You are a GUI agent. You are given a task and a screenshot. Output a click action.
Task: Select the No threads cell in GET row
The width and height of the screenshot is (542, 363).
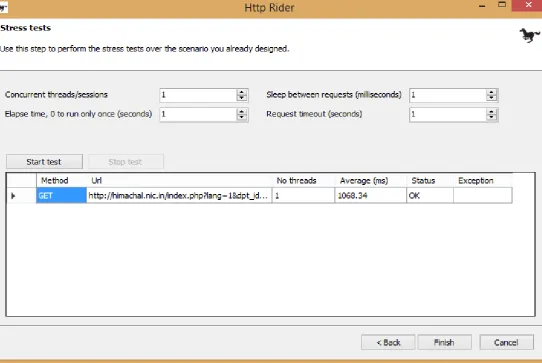[x=303, y=195]
